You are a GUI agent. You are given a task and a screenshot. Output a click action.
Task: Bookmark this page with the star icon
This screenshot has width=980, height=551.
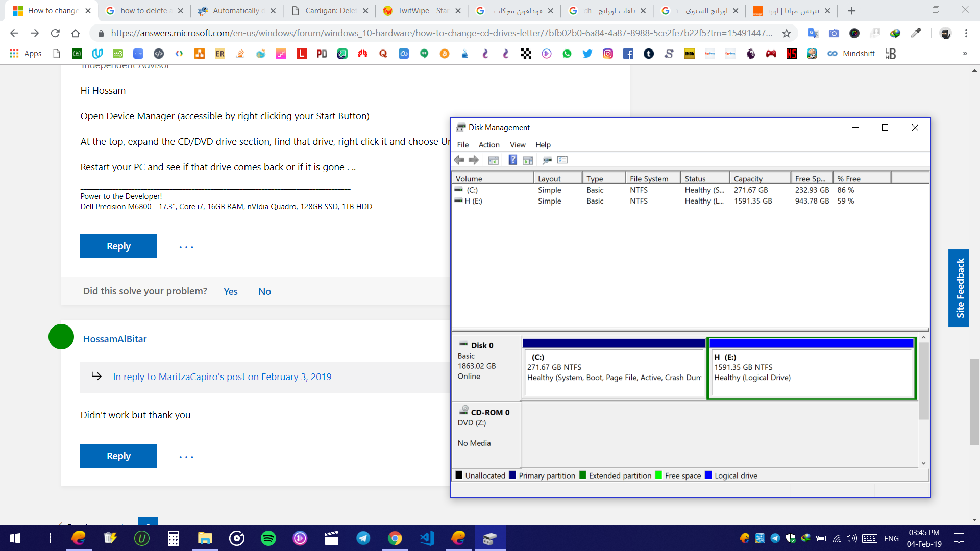[787, 33]
